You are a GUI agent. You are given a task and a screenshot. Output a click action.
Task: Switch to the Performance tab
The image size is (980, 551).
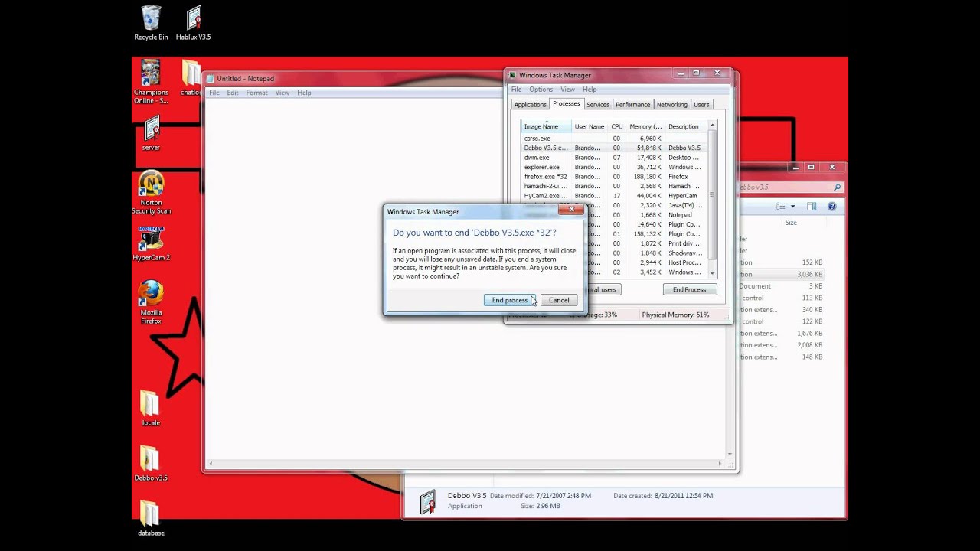point(633,105)
